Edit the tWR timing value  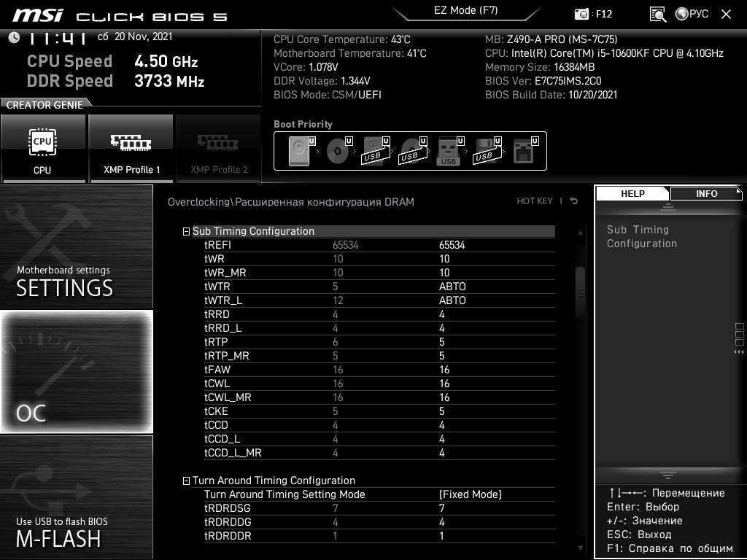pyautogui.click(x=444, y=259)
